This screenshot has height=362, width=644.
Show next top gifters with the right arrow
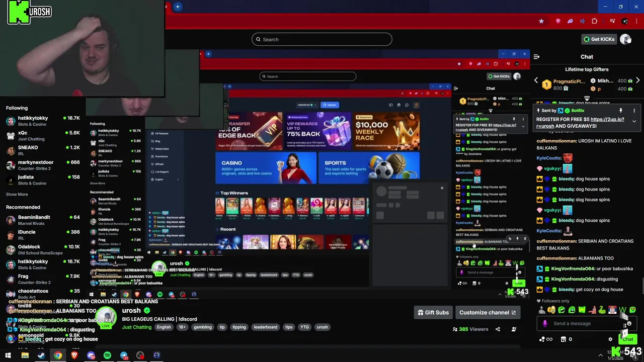click(x=637, y=80)
